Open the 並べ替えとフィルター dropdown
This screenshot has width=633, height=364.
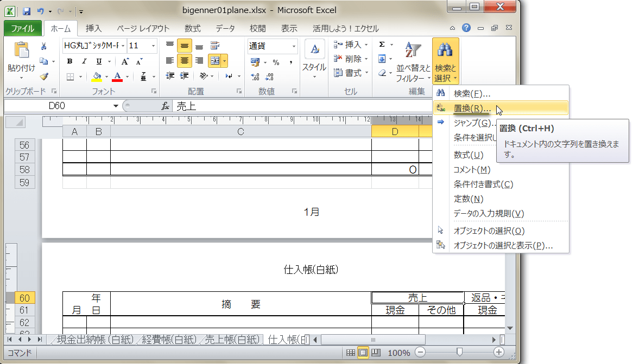coord(413,61)
